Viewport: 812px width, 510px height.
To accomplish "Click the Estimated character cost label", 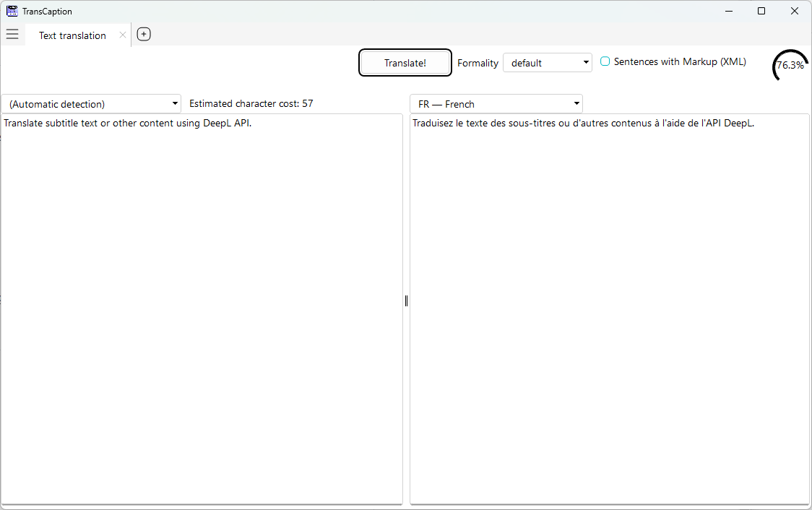I will pos(251,103).
